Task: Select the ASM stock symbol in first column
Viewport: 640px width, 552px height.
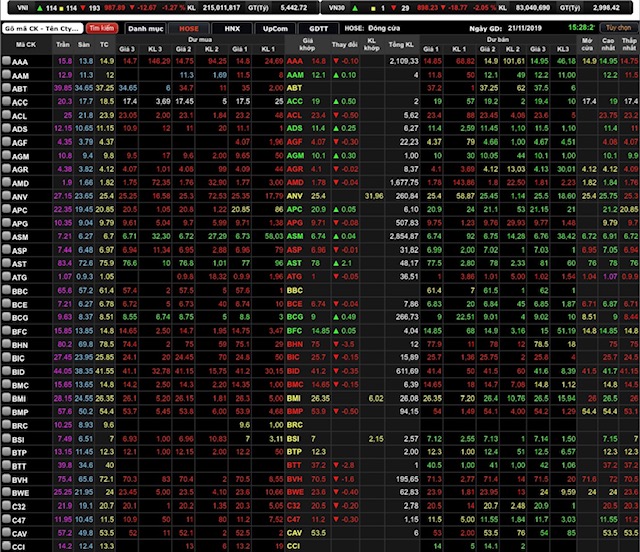Action: tap(20, 237)
